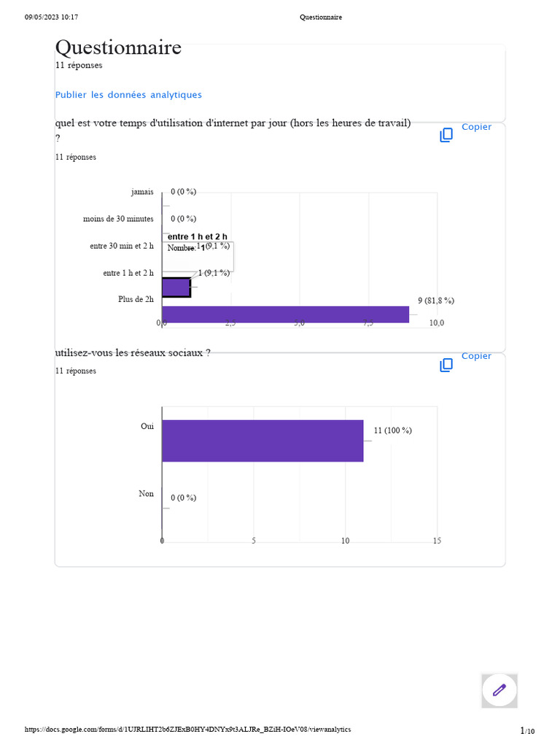Click the Questionnaire heading
The width and height of the screenshot is (560, 747).
[118, 48]
